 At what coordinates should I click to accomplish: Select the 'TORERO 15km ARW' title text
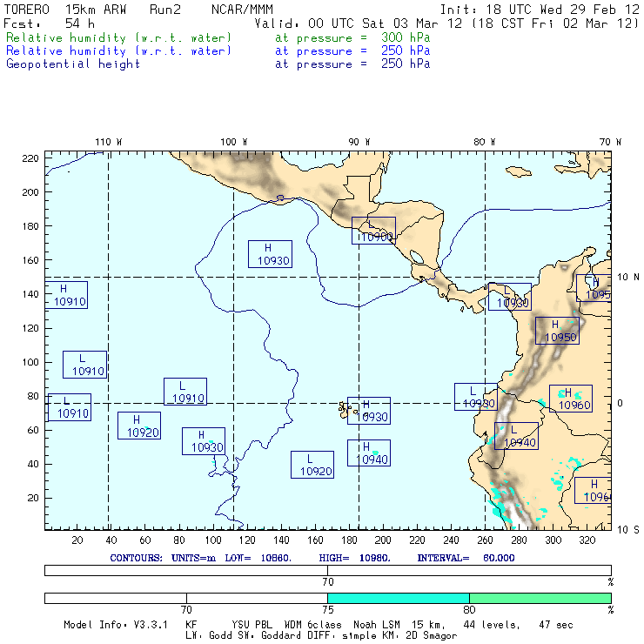coord(65,10)
